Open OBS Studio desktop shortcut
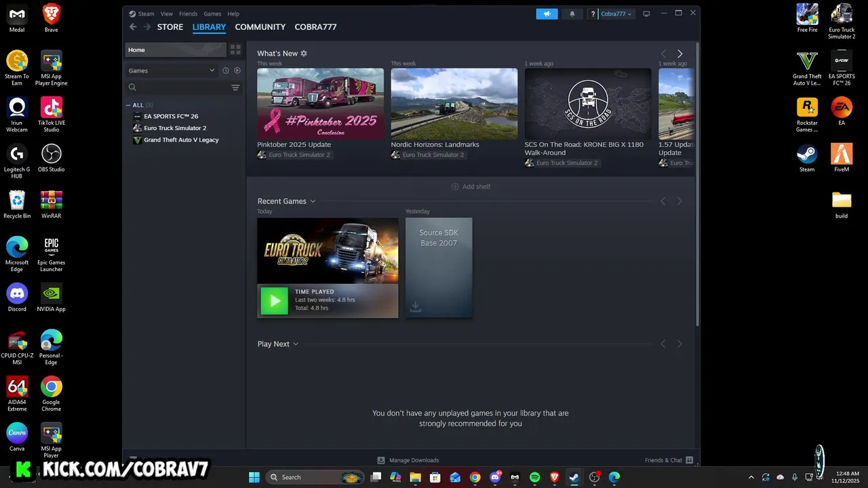 coord(52,158)
